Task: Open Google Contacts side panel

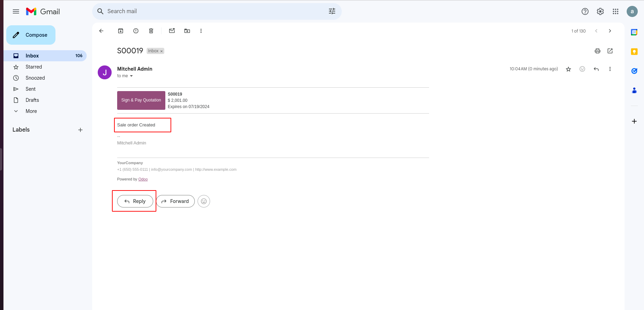Action: pos(634,90)
